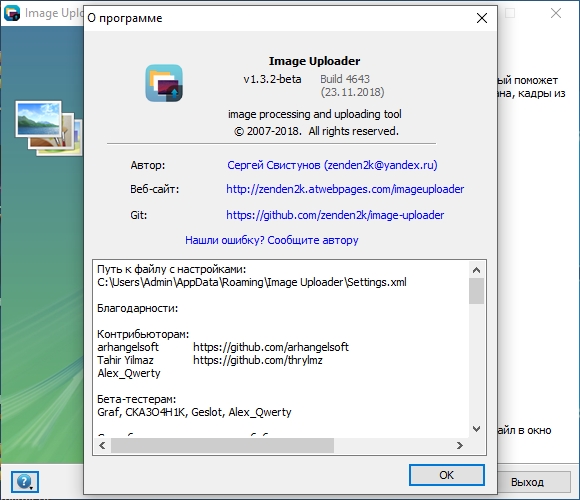
Task: Click the 'Build 4643' text
Action: (345, 79)
